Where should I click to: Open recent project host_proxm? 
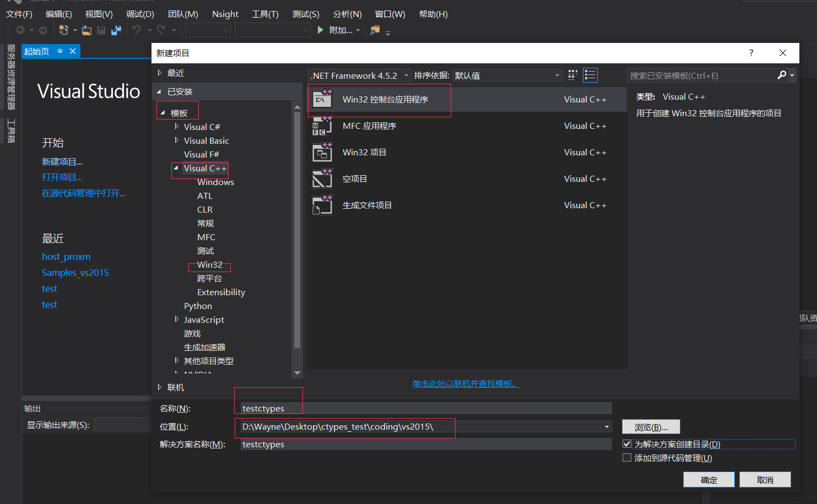[66, 257]
